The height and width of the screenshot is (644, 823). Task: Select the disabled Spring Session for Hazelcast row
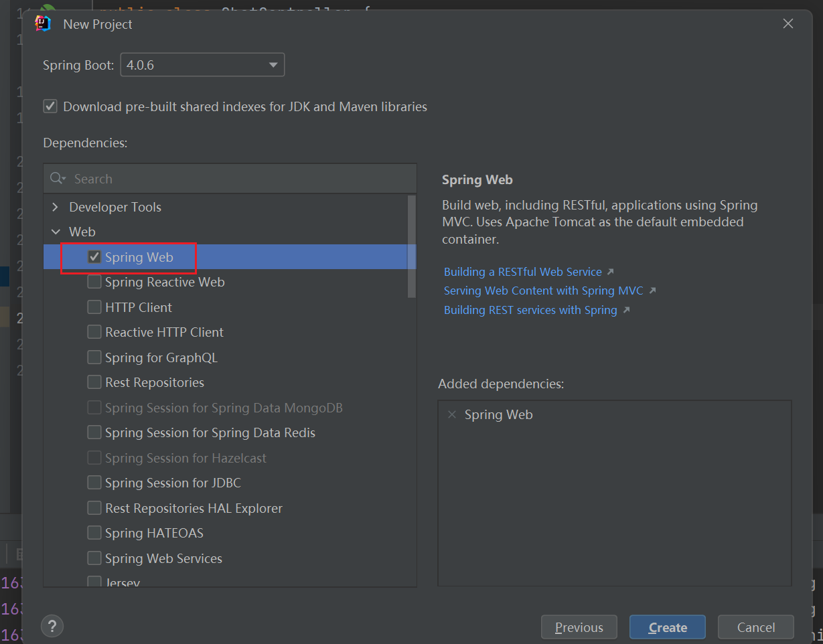click(x=230, y=458)
